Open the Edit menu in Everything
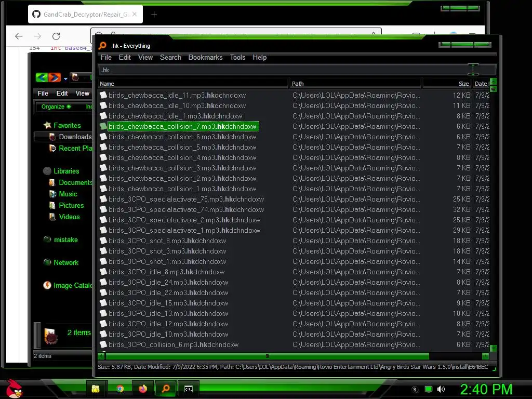The image size is (532, 399). [x=125, y=57]
